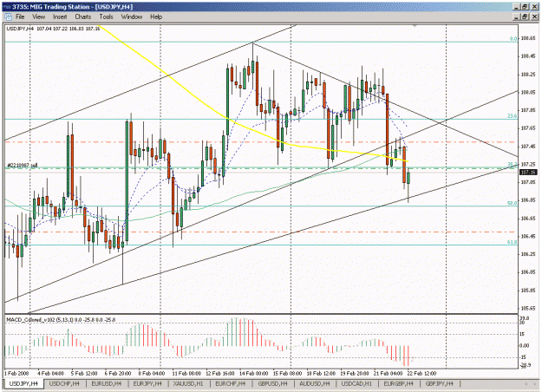Click the 108.65 price scale value

[x=528, y=38]
